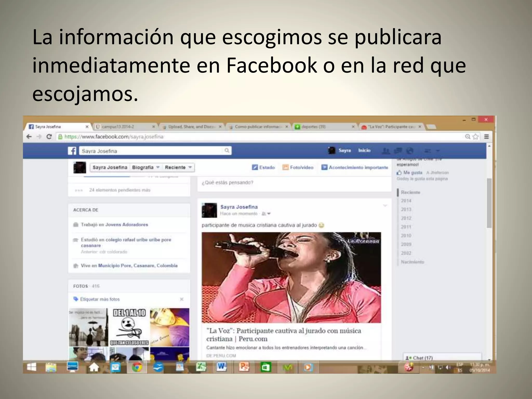Open PowerPoint from the taskbar
Screen dimensions: 532x399
pos(244,367)
